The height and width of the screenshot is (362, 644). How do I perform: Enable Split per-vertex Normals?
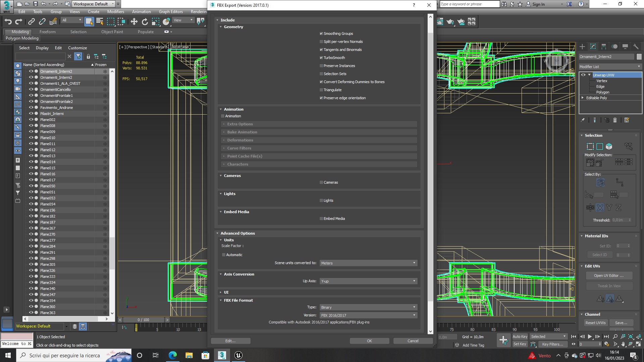[x=321, y=42]
